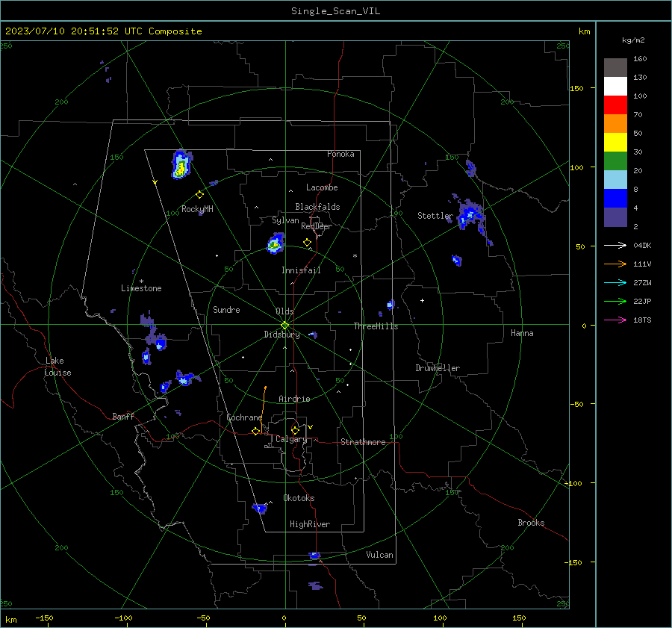This screenshot has width=672, height=628.
Task: Click the Okotoks town label
Action: (299, 497)
